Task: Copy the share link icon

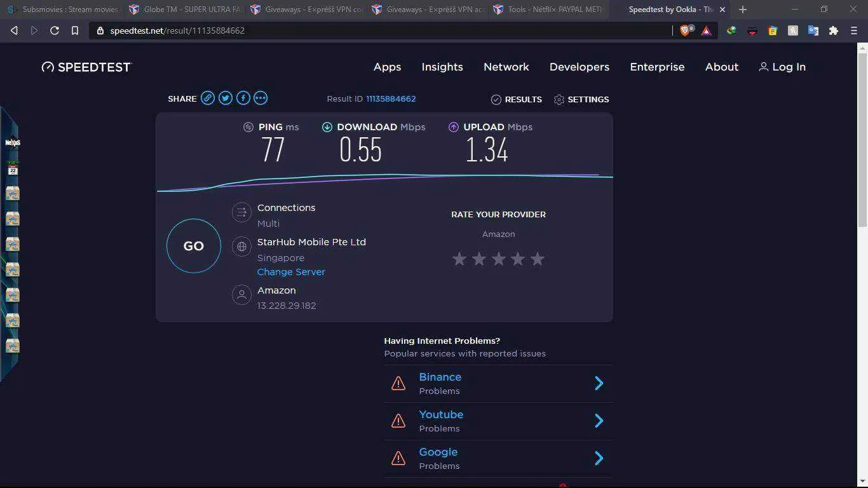Action: click(x=208, y=98)
